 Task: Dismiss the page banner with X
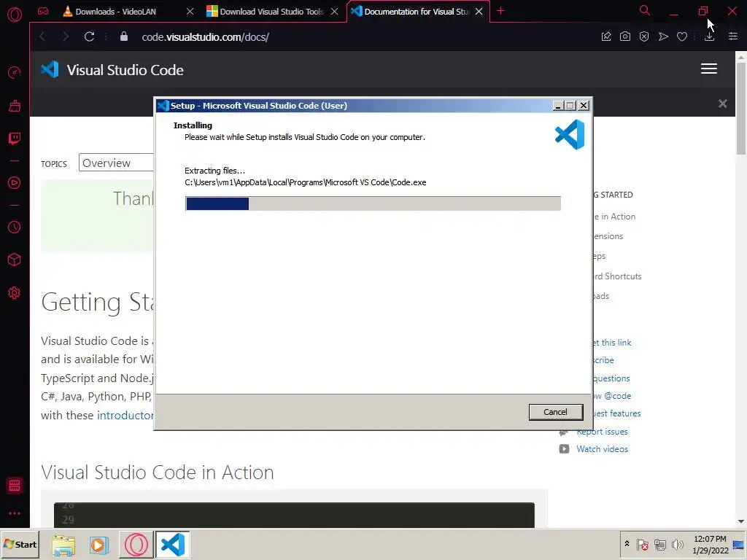(x=723, y=104)
